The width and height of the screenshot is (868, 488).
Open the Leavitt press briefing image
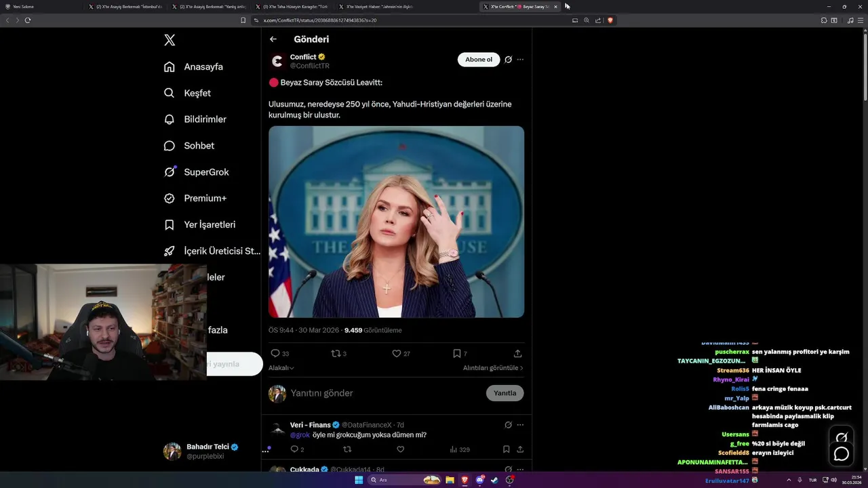point(396,222)
